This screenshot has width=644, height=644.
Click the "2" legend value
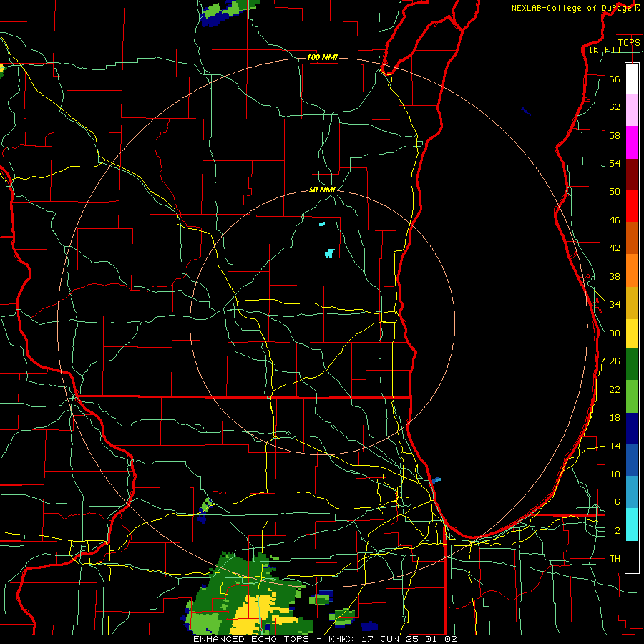[x=618, y=531]
